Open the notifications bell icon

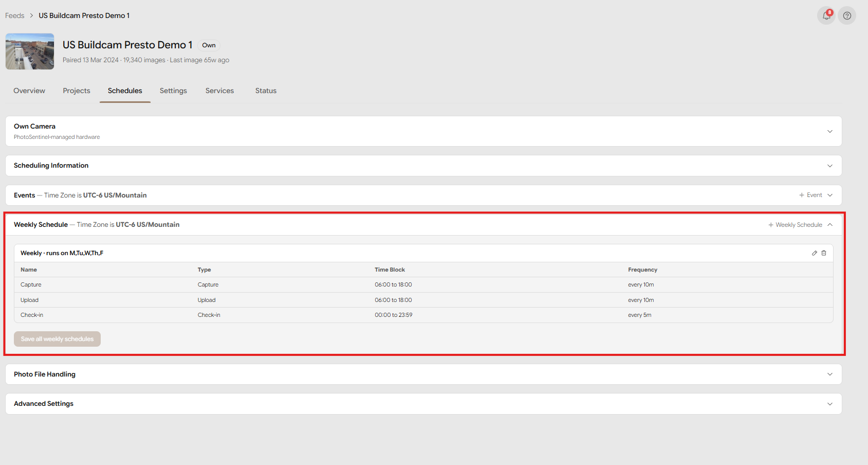point(826,15)
